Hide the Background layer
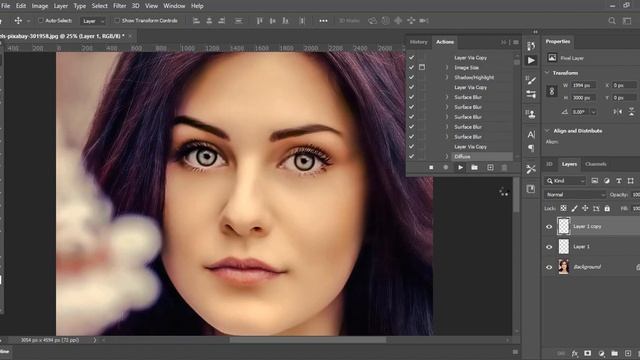 click(549, 267)
